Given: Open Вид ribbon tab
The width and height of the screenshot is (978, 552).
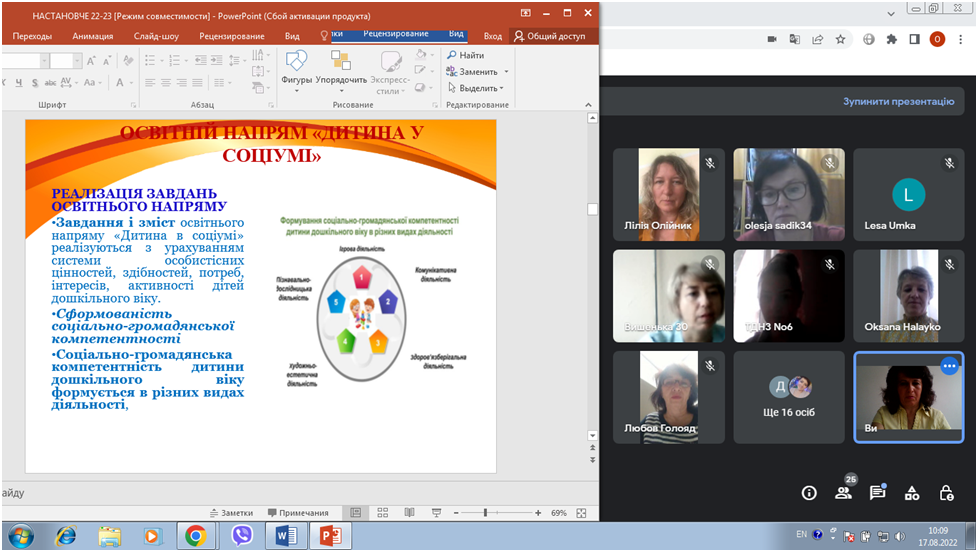Looking at the screenshot, I should [293, 36].
